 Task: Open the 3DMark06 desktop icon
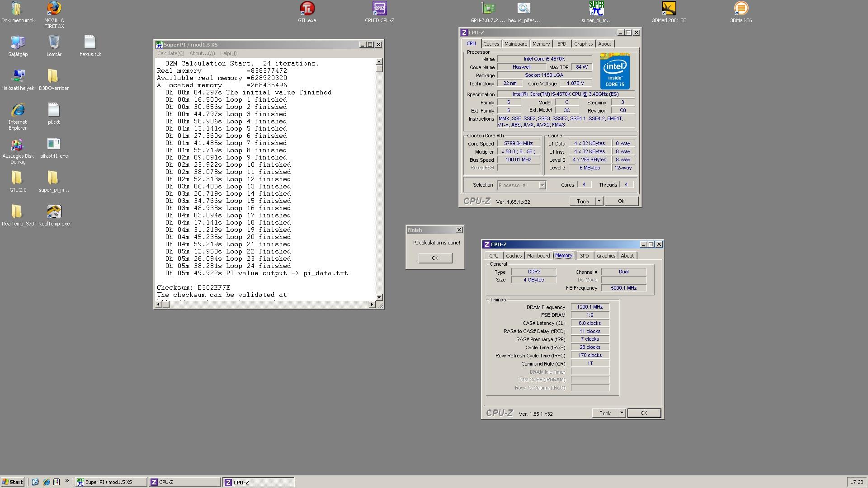pos(741,9)
